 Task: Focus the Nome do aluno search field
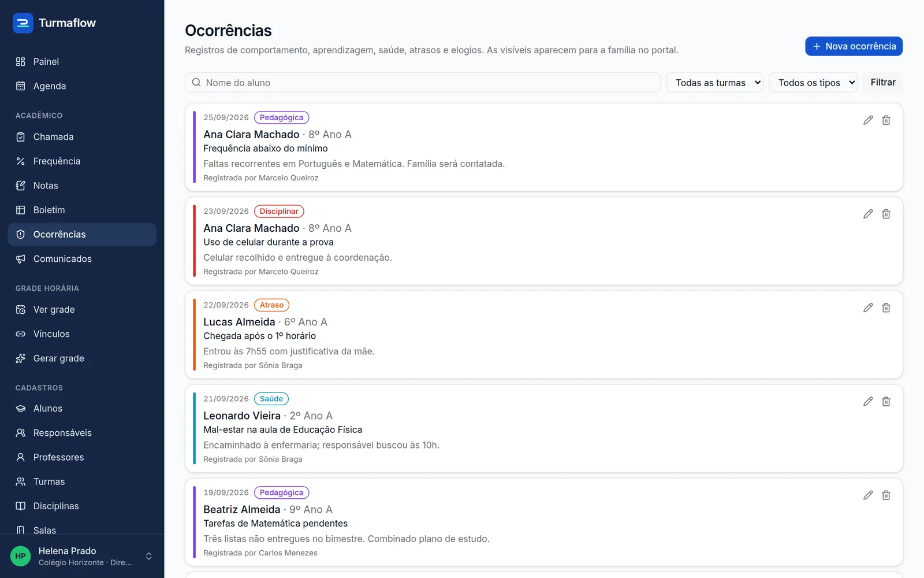(x=423, y=83)
